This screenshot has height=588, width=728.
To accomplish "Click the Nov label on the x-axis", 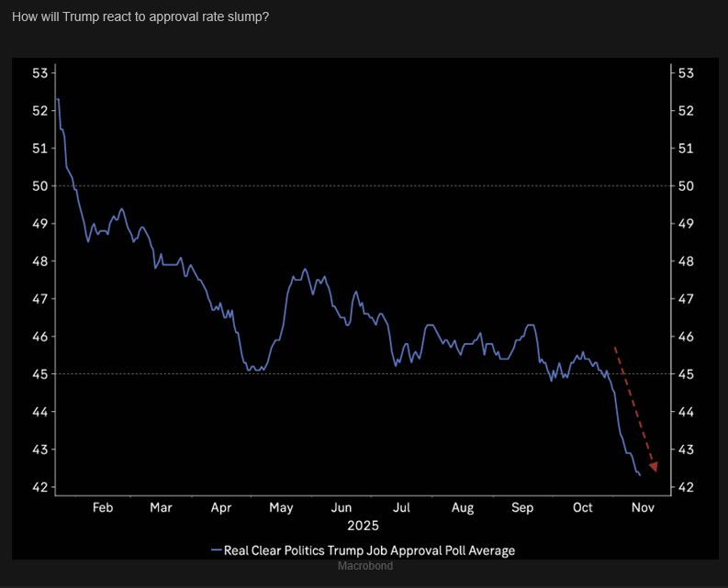I will pyautogui.click(x=643, y=507).
